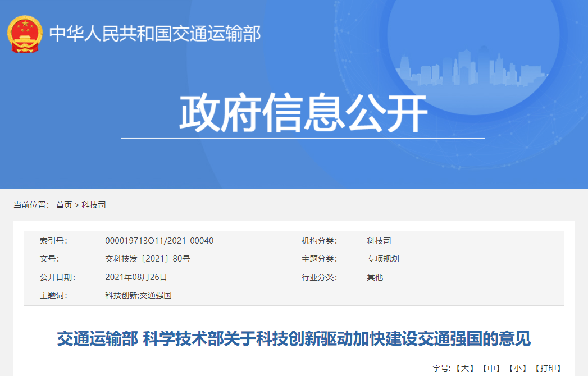Click the 专项规划 subject category value
Viewport: 588px width, 376px height.
pos(383,259)
